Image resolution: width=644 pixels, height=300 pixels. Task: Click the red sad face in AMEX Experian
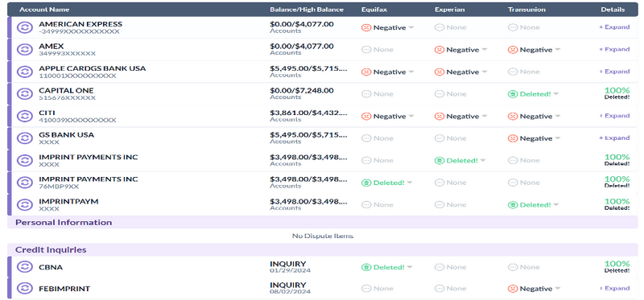[x=440, y=50]
